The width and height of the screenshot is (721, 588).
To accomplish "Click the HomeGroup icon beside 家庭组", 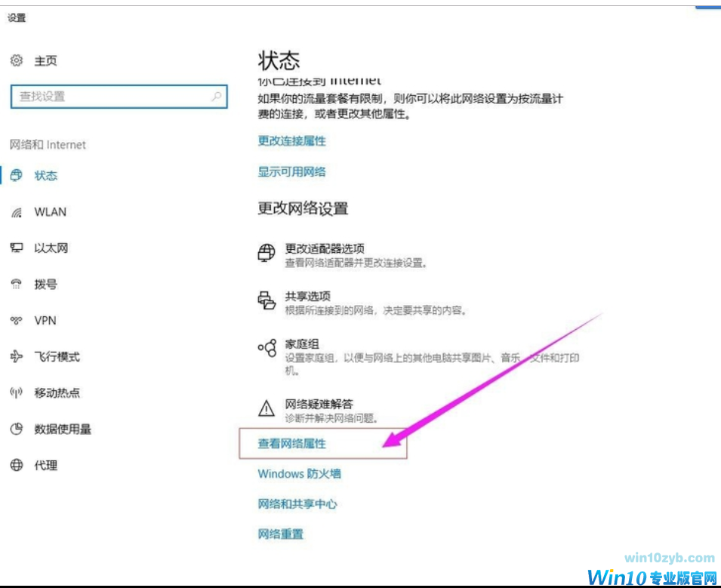I will pyautogui.click(x=266, y=347).
